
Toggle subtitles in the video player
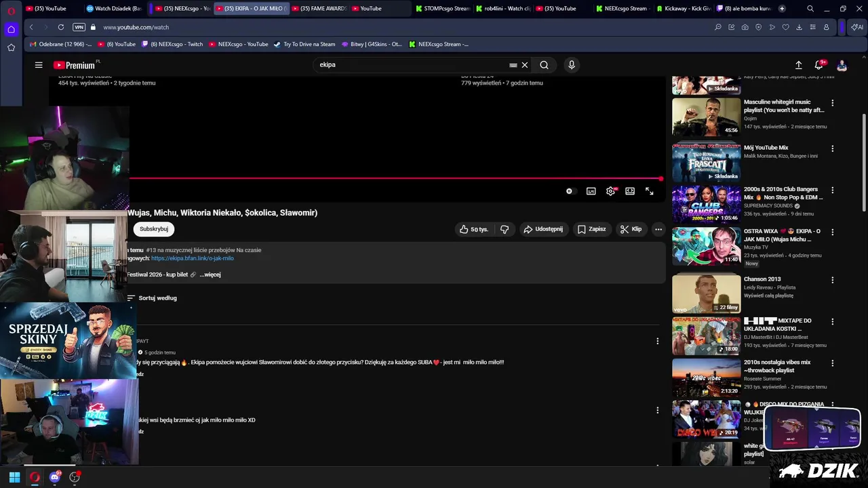591,191
